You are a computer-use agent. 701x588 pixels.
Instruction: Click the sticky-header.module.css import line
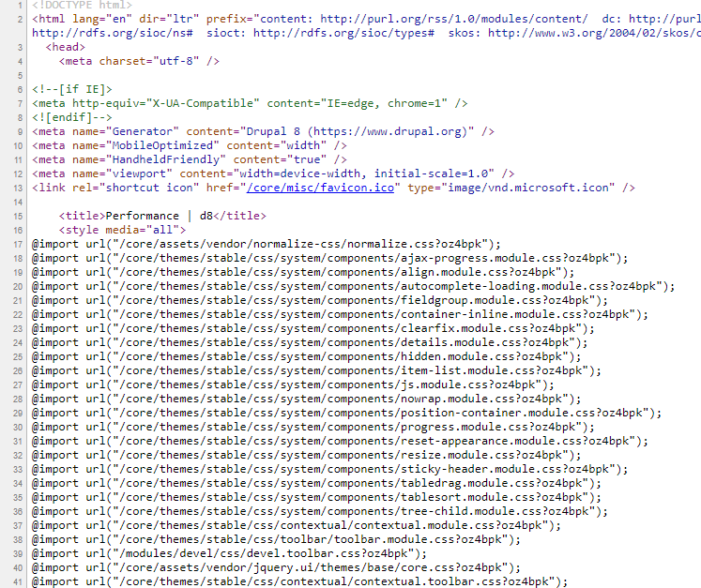[x=330, y=469]
